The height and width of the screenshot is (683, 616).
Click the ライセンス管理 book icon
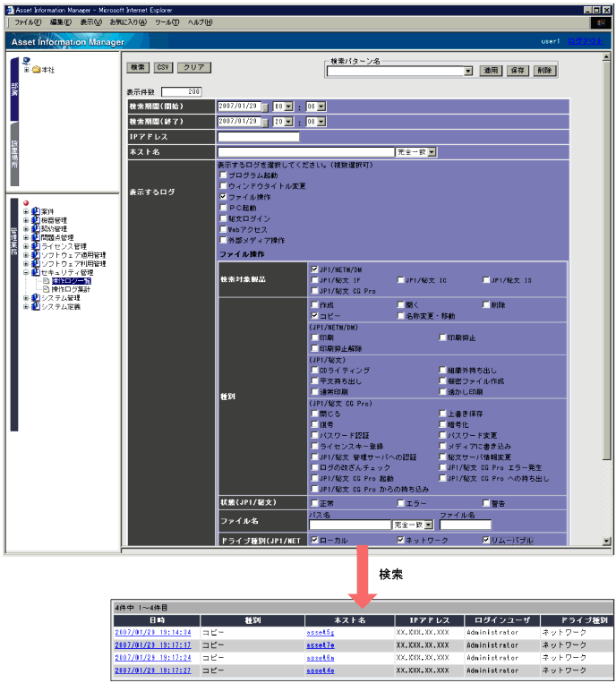coord(36,246)
